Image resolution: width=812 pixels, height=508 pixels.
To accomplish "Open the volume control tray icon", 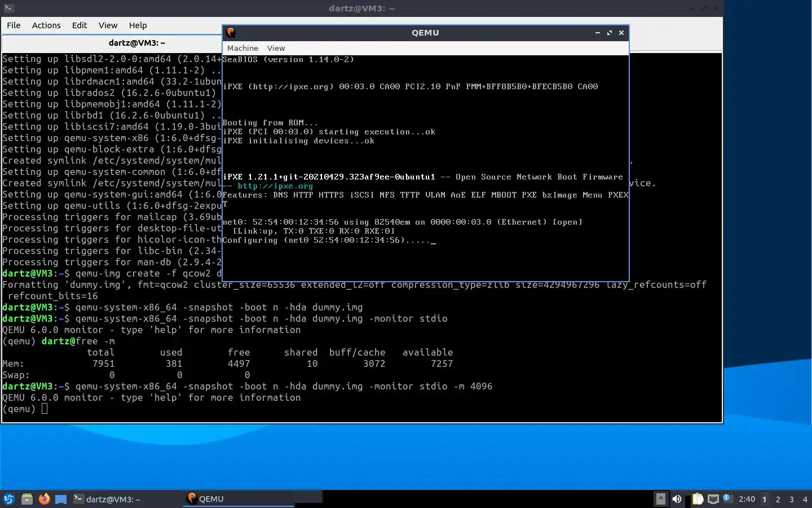I will pyautogui.click(x=677, y=499).
